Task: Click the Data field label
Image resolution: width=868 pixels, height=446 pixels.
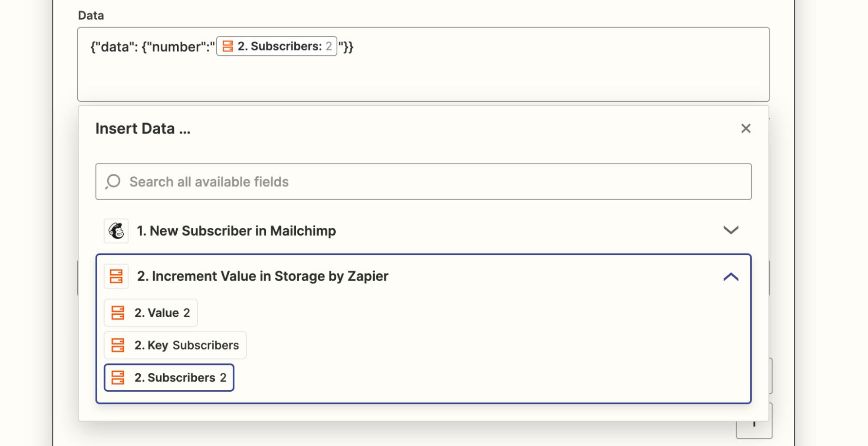Action: coord(91,15)
